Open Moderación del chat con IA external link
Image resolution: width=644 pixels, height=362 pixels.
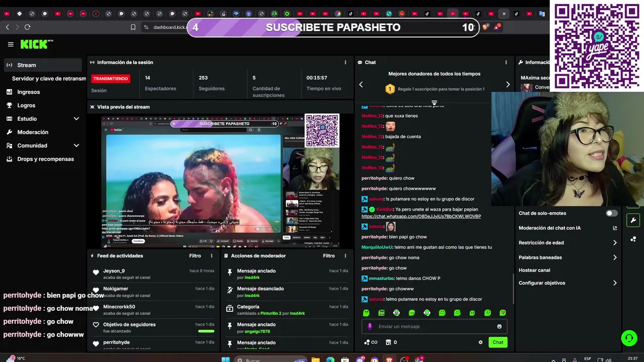click(615, 228)
